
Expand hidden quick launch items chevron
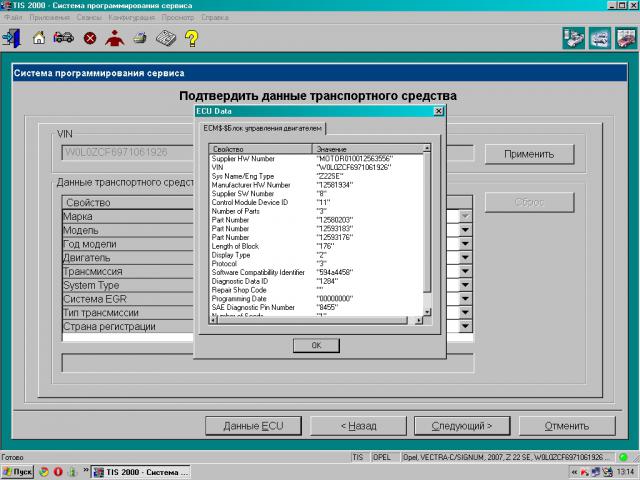[x=85, y=470]
